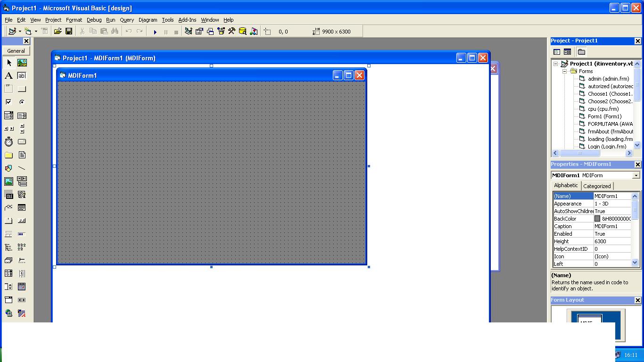This screenshot has height=362, width=644.
Task: Open the Object Browser from the toolbar
Action: point(221,31)
